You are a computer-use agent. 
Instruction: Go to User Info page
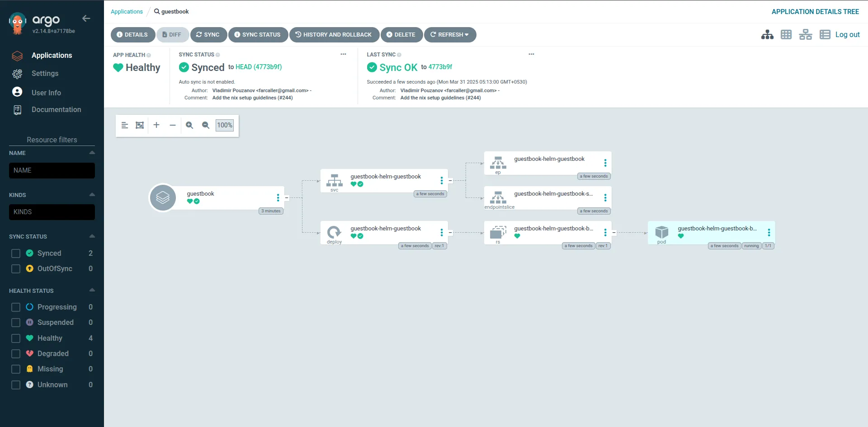point(46,92)
